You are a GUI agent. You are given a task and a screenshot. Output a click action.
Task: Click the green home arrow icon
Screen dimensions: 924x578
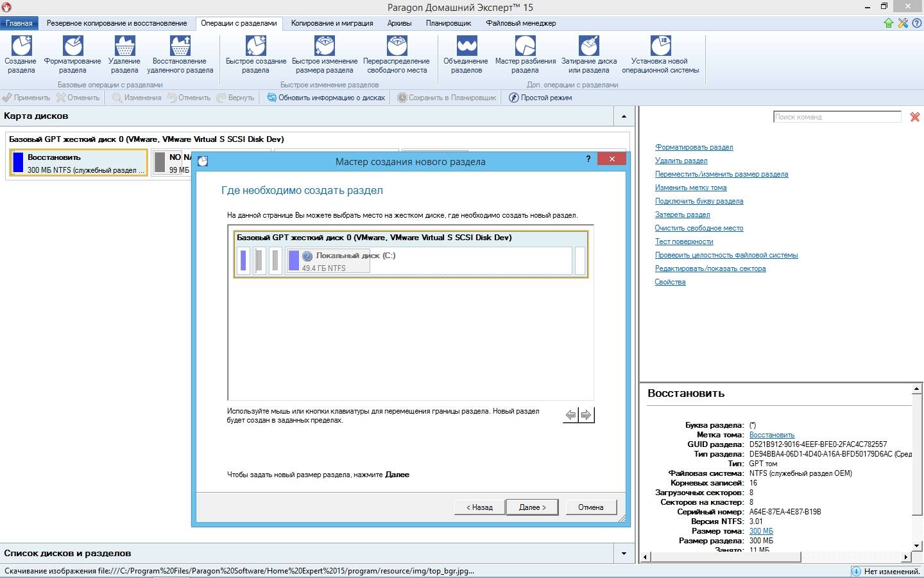coord(889,23)
